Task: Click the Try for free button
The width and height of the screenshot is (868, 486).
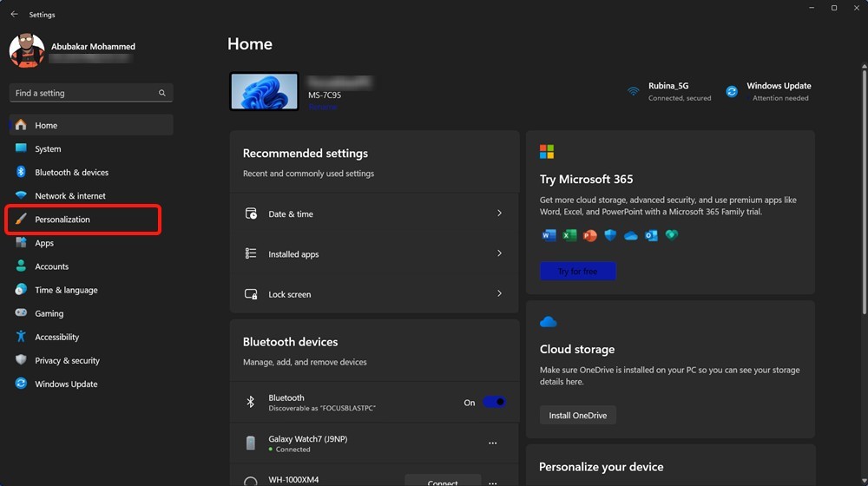Action: pos(577,272)
